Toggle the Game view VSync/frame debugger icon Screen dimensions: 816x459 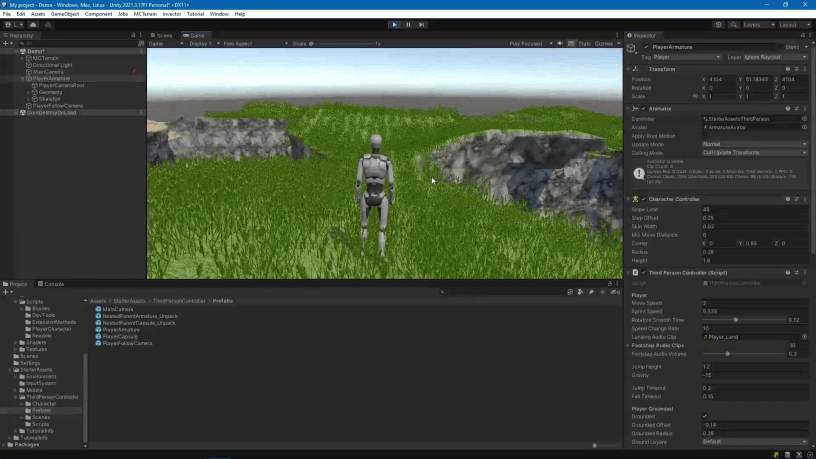571,44
